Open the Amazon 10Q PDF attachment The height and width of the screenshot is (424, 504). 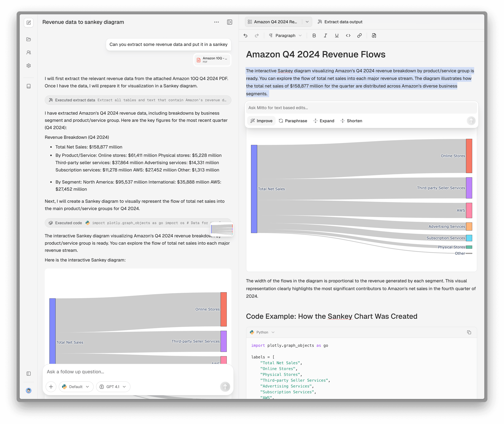(212, 60)
